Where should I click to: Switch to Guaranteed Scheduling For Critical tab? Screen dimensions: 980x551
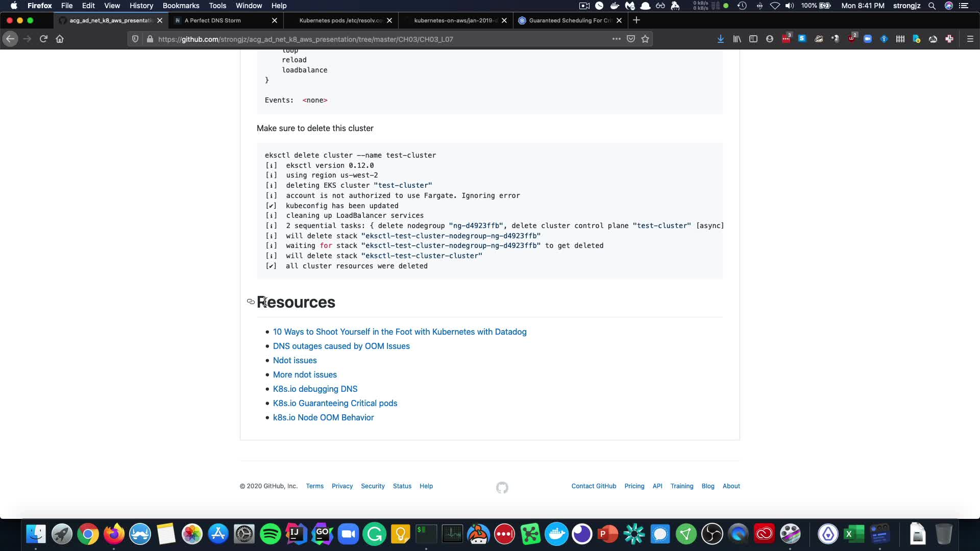tap(570, 20)
